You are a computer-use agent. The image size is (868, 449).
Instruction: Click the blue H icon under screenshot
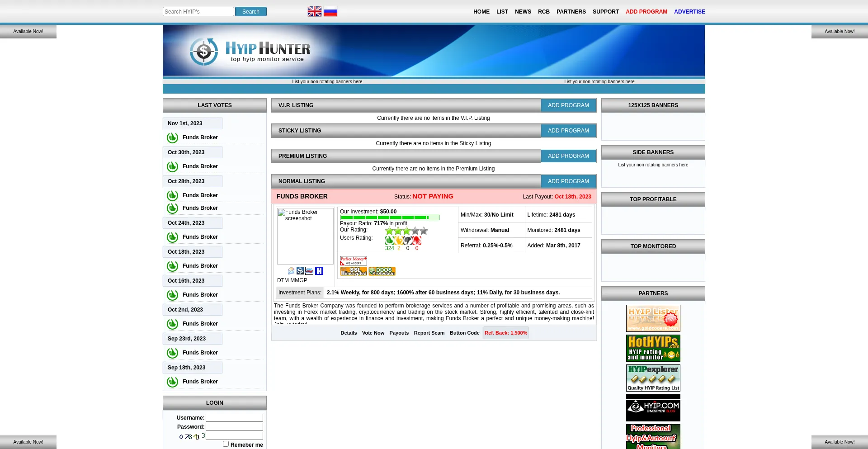tap(319, 271)
